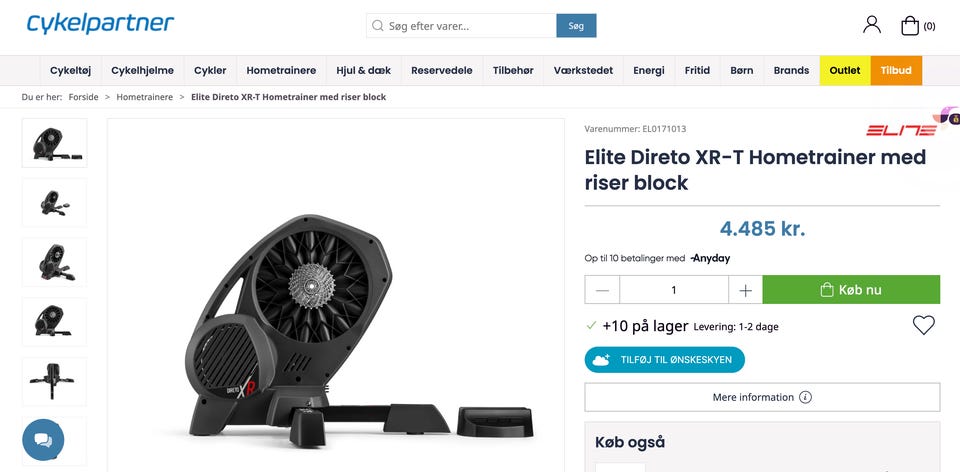Click the green Køb nu button

851,290
